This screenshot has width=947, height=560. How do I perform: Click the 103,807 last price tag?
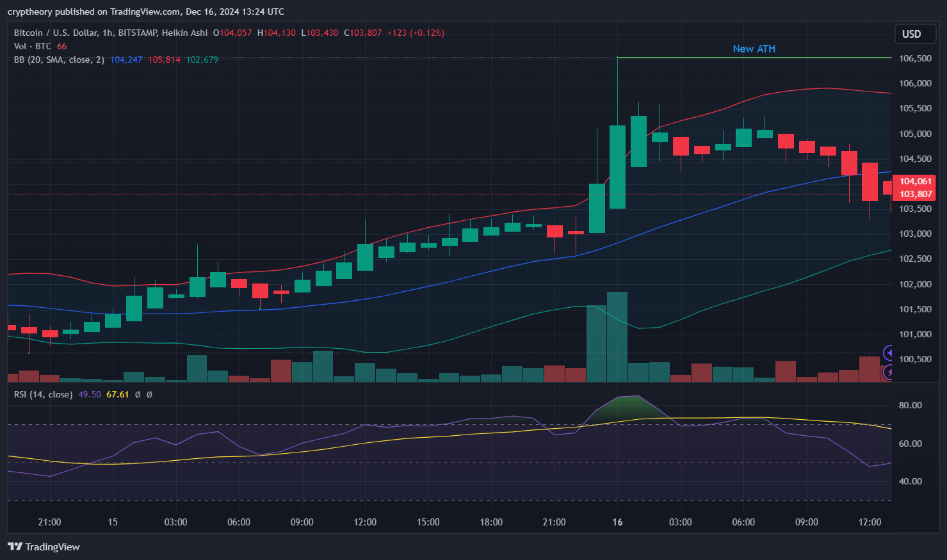pos(916,194)
